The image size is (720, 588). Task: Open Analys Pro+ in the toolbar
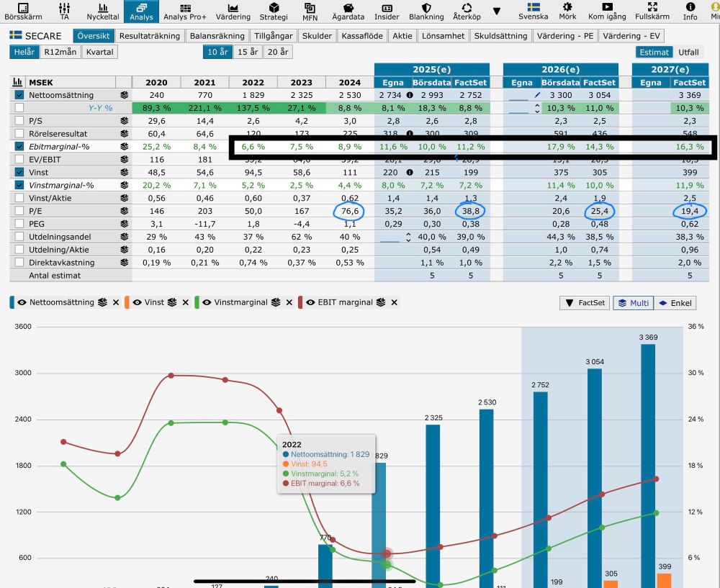tap(185, 12)
